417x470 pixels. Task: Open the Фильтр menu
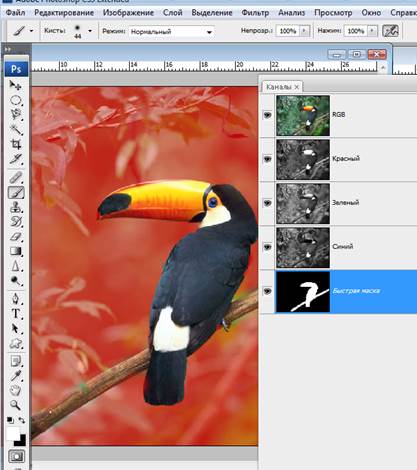[255, 13]
